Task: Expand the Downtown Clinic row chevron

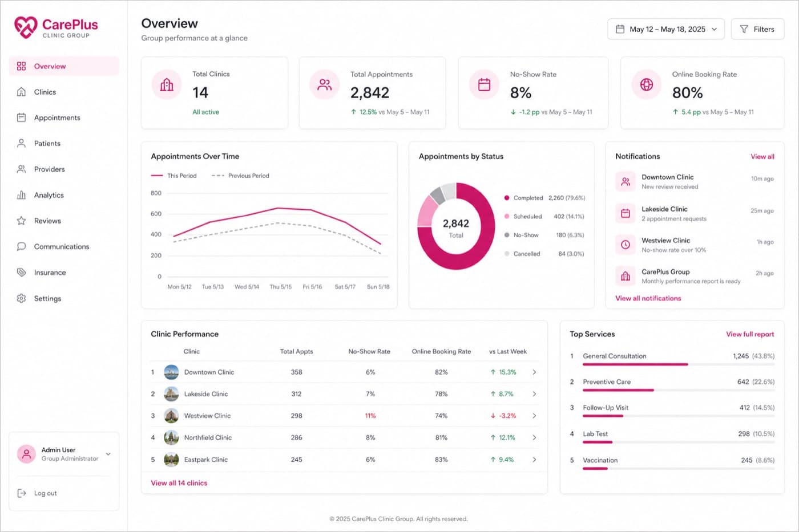Action: (x=534, y=372)
